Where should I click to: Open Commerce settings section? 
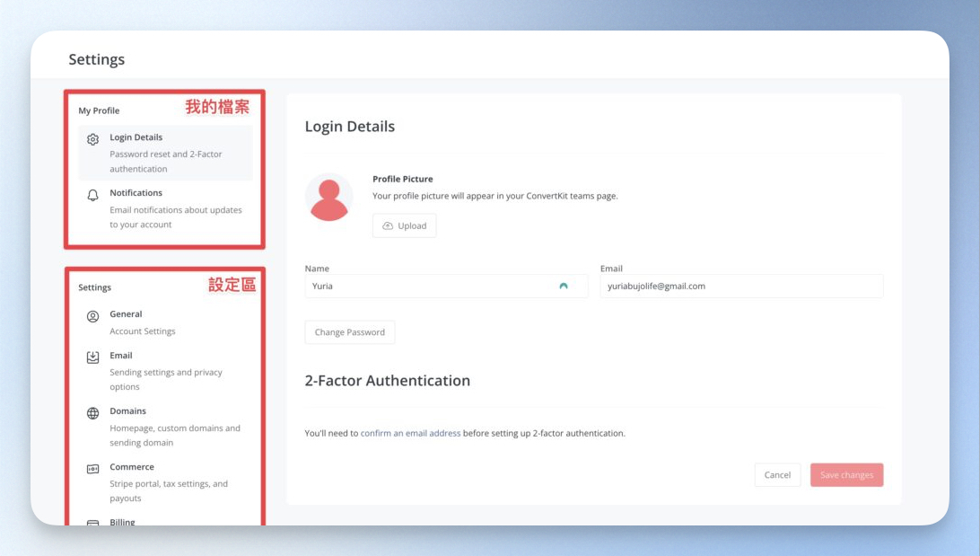click(x=166, y=482)
